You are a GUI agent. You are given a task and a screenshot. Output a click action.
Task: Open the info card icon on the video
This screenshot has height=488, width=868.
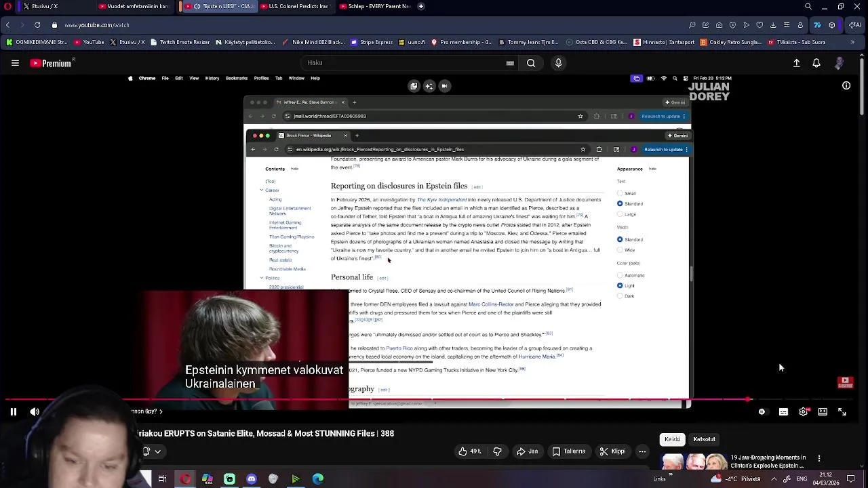coord(846,85)
